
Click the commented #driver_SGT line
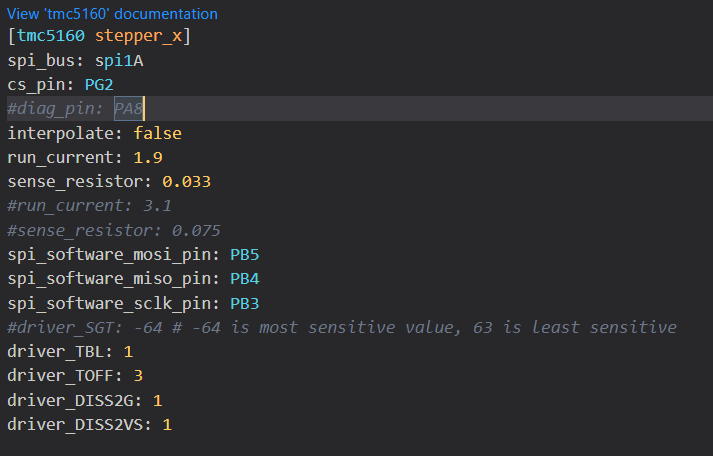point(342,327)
